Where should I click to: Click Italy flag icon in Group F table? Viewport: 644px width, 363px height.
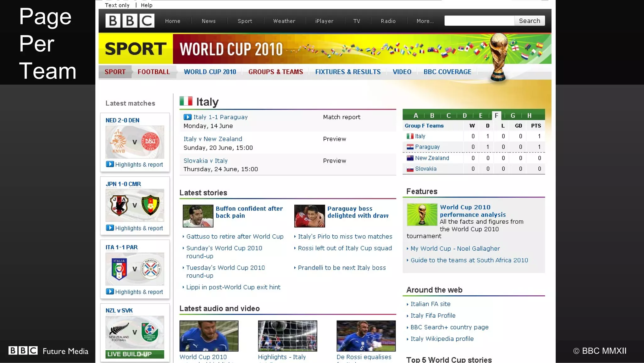tap(410, 136)
